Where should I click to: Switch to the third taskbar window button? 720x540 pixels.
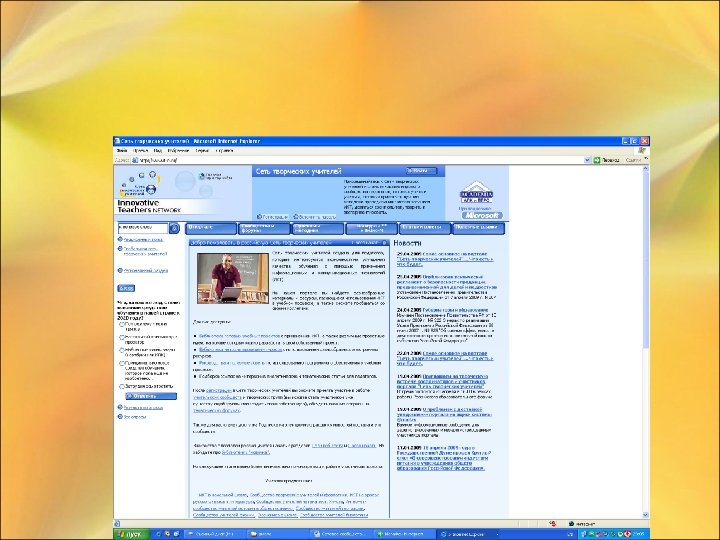point(340,534)
